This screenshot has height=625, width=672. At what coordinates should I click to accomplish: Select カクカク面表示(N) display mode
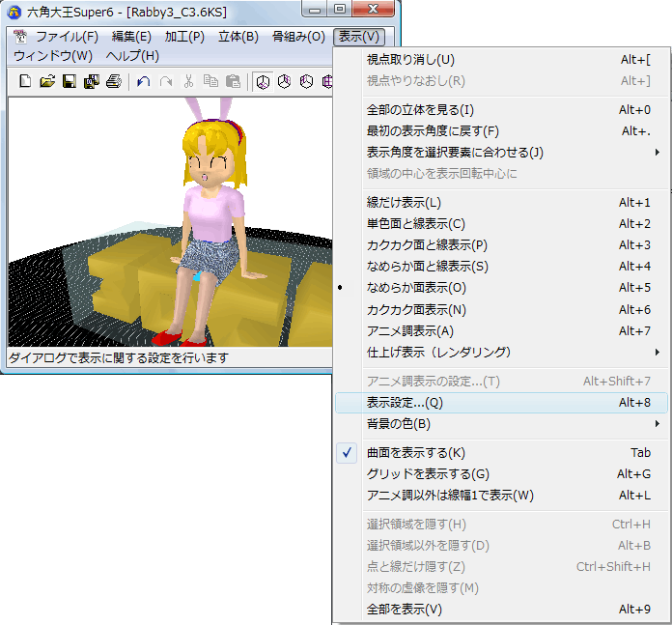click(501, 309)
